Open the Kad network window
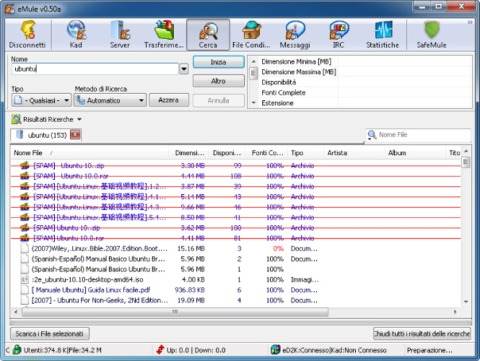This screenshot has width=480, height=361. click(76, 35)
